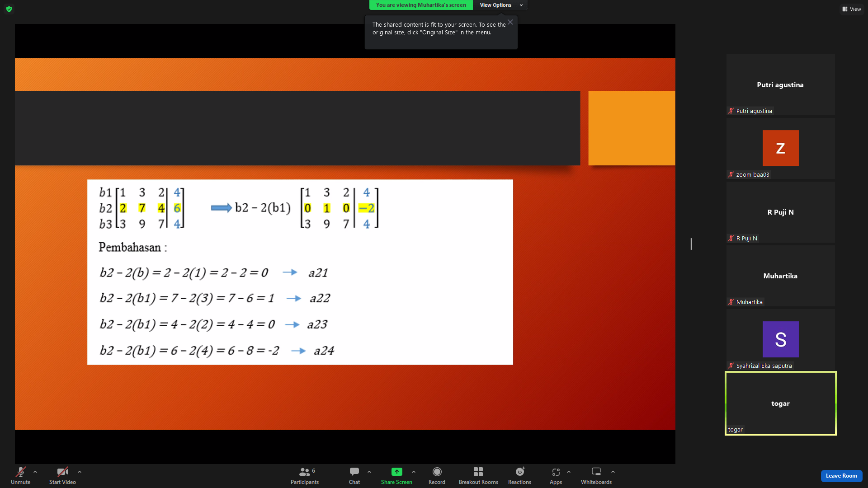Select togar's highlighted video tile
Viewport: 868px width, 488px height.
point(780,404)
